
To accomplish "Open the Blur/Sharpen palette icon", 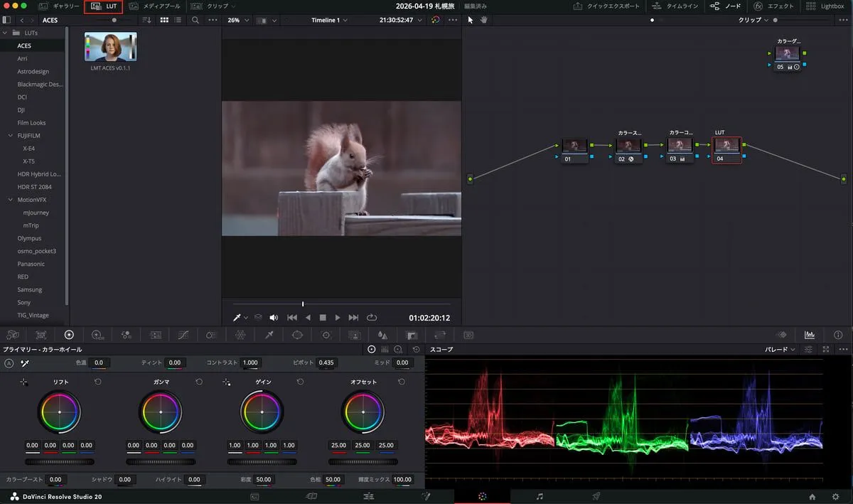I will 382,335.
